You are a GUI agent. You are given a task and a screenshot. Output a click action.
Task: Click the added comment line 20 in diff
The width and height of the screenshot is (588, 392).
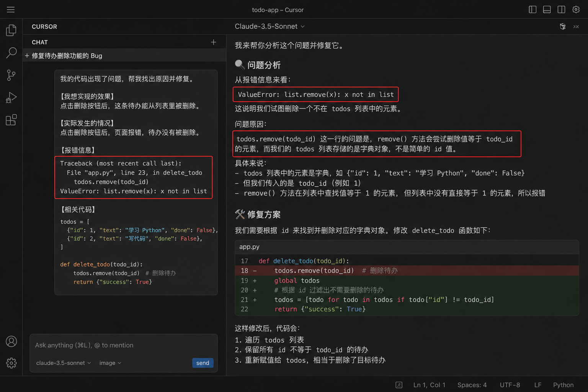407,290
